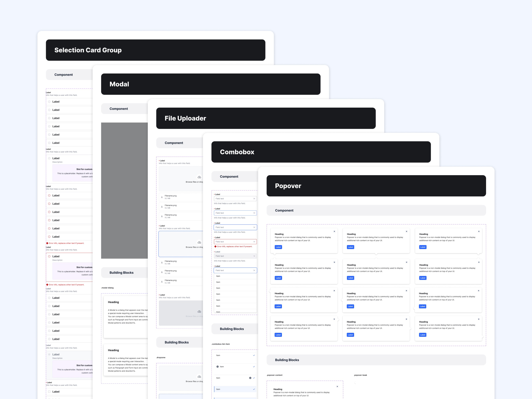The height and width of the screenshot is (399, 532).
Task: Click Label button in bottom-right popover card
Action: click(x=423, y=335)
